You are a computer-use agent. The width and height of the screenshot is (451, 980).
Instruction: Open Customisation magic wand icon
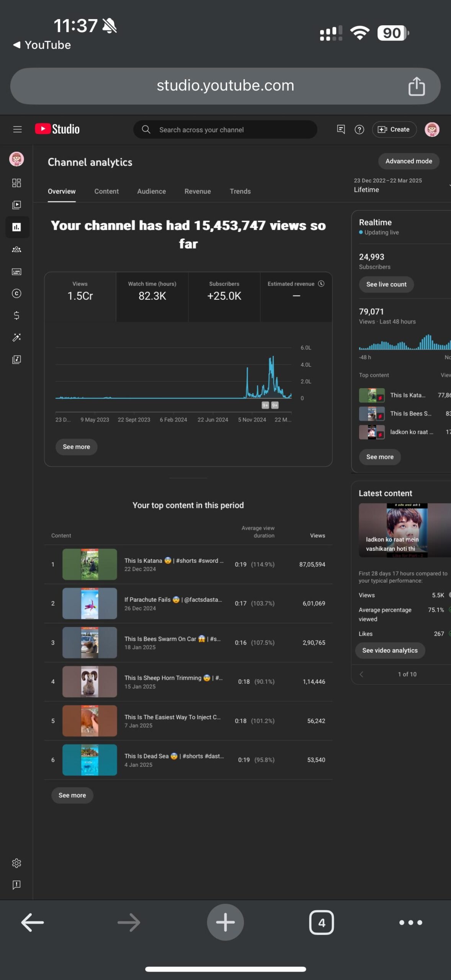(x=16, y=337)
